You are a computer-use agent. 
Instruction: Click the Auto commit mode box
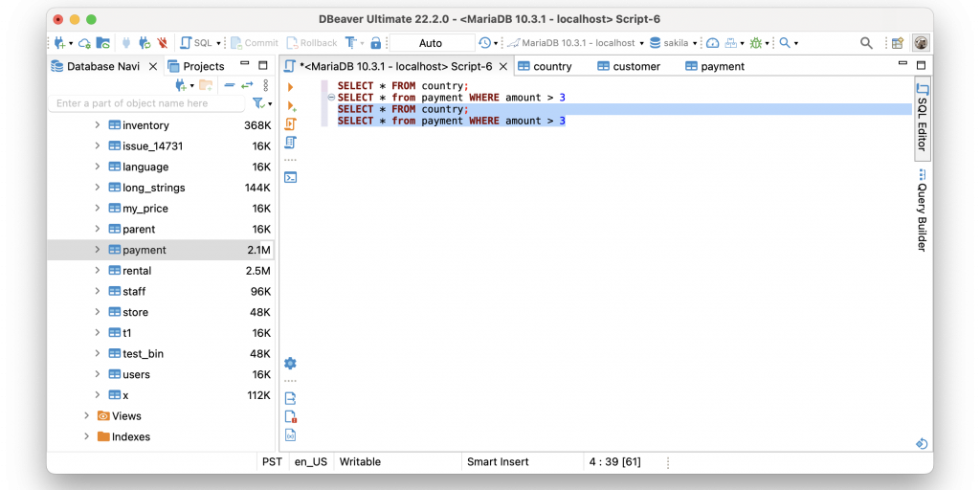(x=431, y=43)
